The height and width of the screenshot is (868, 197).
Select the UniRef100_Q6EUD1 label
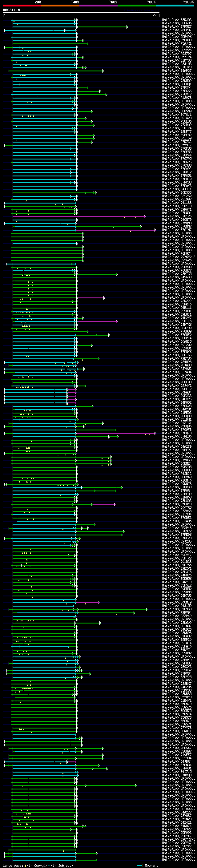pos(177,84)
